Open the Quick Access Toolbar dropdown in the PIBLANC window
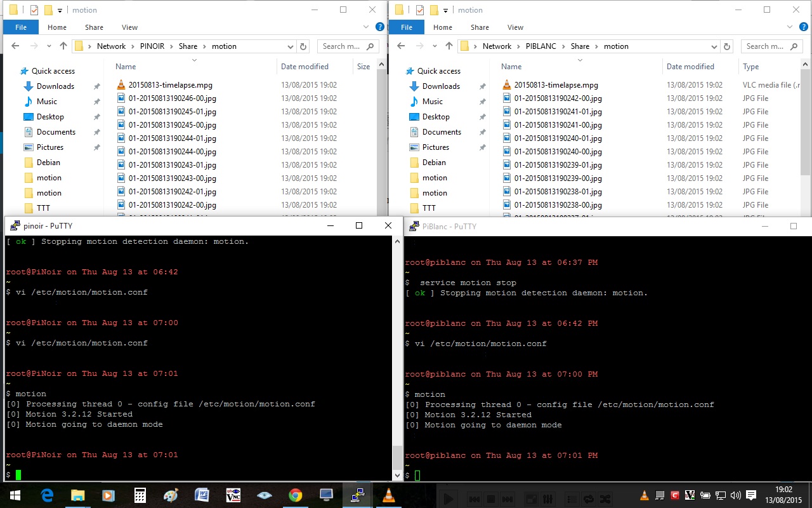The height and width of the screenshot is (508, 812). pos(445,10)
